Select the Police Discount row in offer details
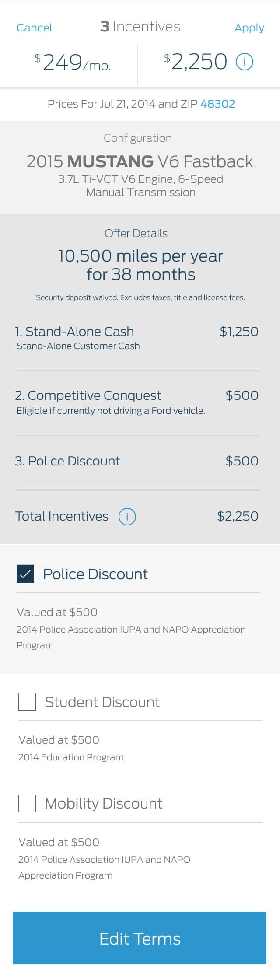Image resolution: width=280 pixels, height=980 pixels. coord(137,461)
